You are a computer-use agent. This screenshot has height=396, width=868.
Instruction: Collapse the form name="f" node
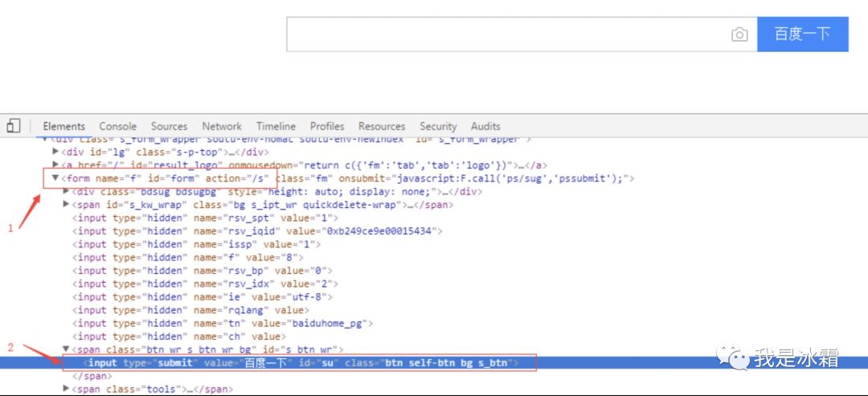[x=55, y=178]
